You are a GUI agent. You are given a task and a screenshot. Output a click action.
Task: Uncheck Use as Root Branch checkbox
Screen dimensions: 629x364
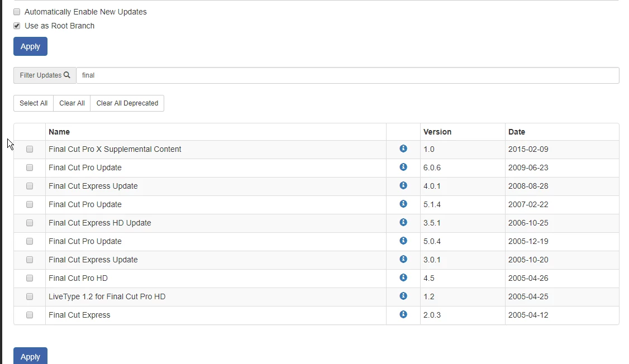[17, 26]
